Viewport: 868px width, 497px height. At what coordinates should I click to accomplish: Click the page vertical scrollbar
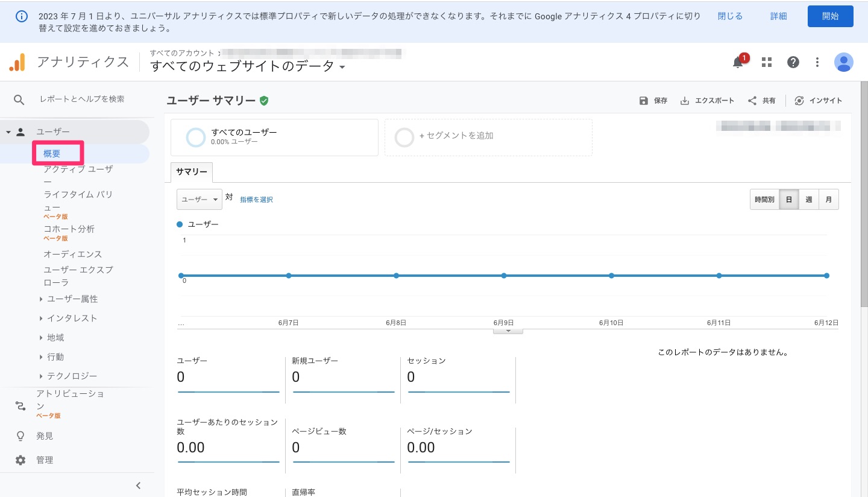tap(864, 193)
